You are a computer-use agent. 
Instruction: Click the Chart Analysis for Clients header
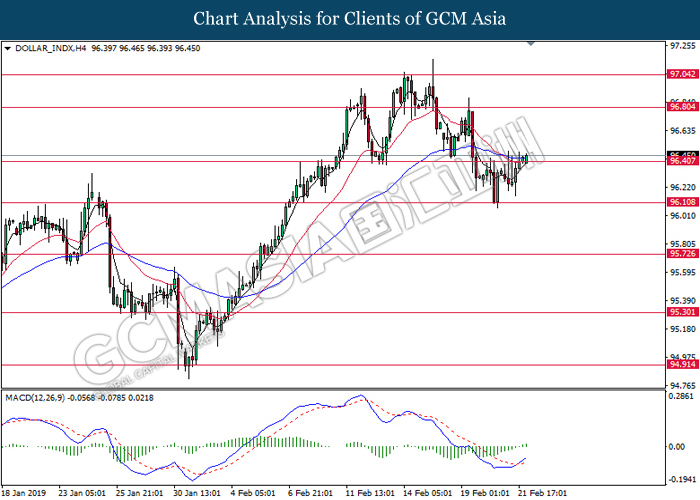tap(350, 18)
